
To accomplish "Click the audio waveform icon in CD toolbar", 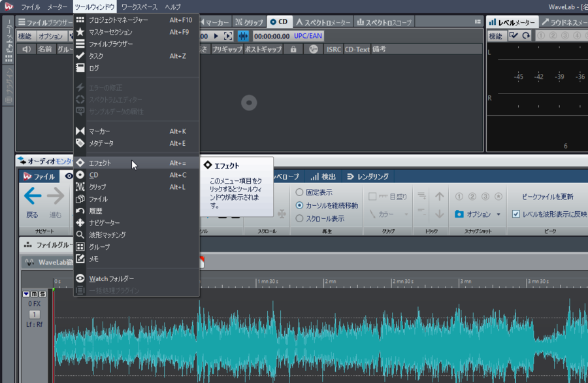I will (243, 36).
